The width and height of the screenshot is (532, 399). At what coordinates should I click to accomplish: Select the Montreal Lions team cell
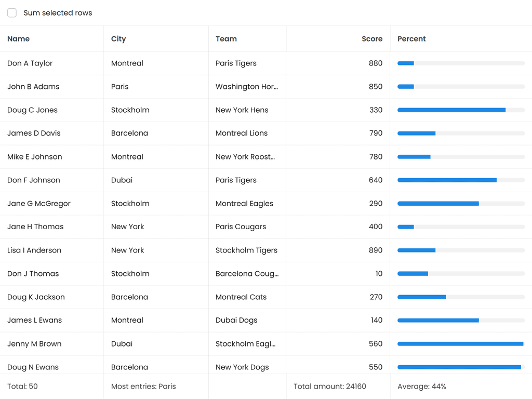[x=242, y=134]
